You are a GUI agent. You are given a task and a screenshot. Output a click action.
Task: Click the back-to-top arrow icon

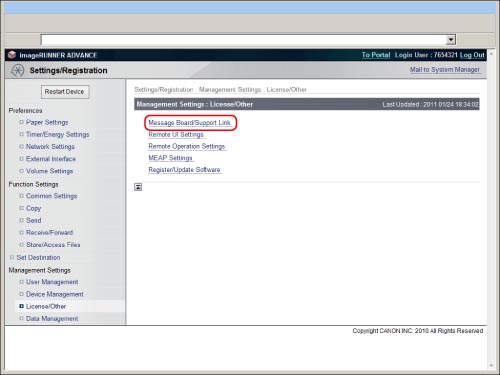pyautogui.click(x=138, y=187)
